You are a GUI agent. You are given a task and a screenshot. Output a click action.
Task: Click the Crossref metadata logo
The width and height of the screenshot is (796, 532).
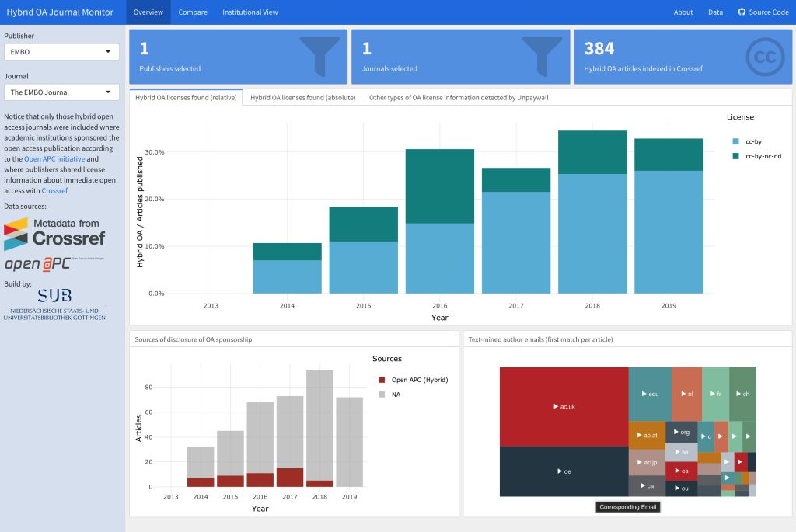pos(54,233)
